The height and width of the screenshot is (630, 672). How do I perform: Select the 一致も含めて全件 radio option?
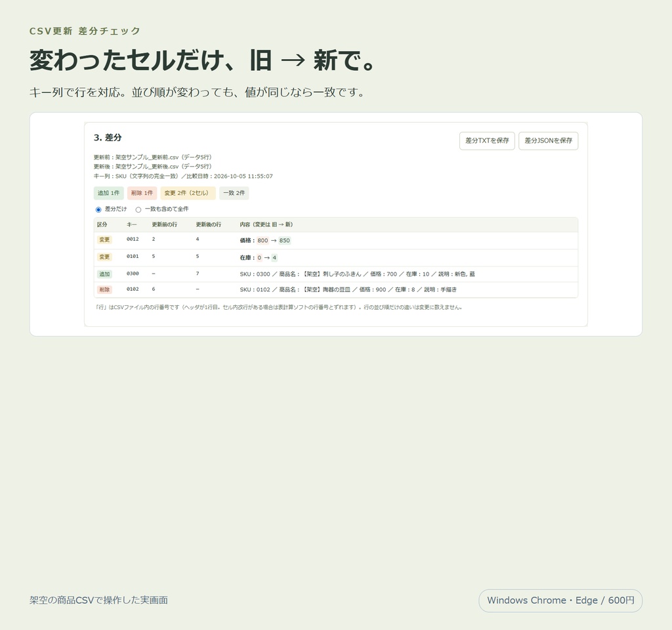138,209
